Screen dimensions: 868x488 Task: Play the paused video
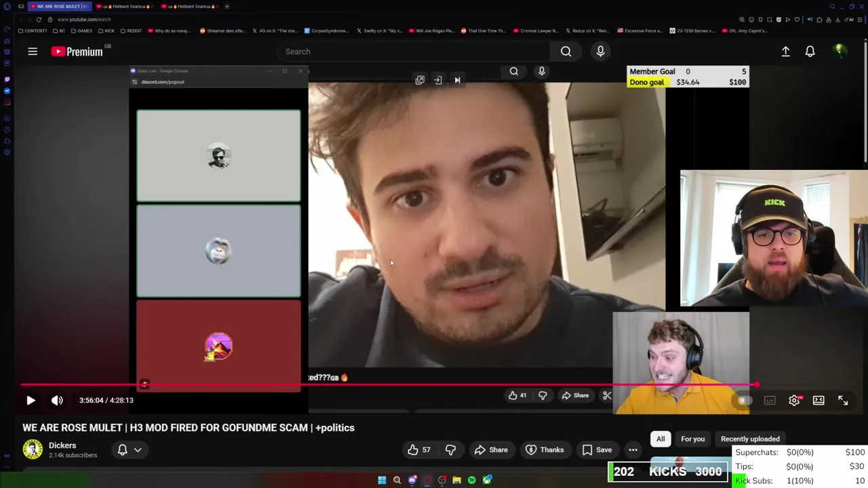pos(31,401)
